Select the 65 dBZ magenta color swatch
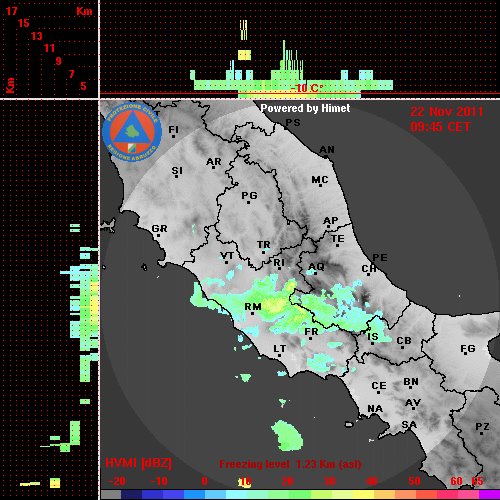Image resolution: width=500 pixels, height=500 pixels. click(x=489, y=494)
